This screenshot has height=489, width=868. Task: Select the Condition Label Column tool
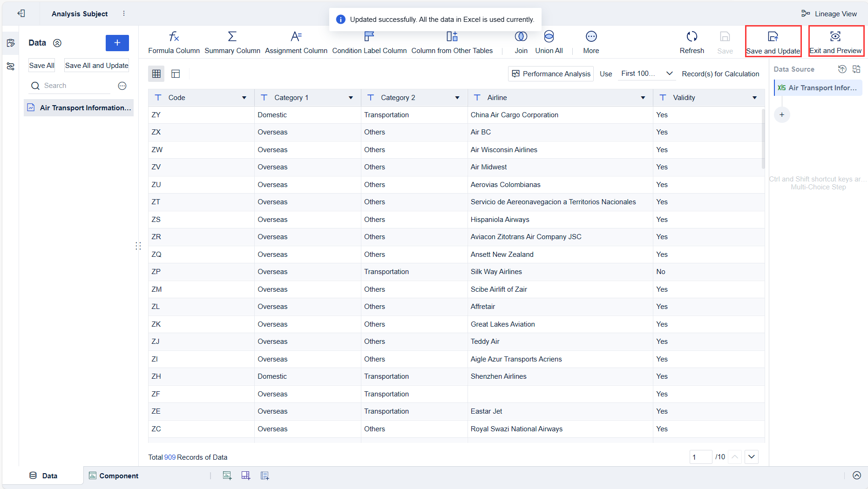369,37
